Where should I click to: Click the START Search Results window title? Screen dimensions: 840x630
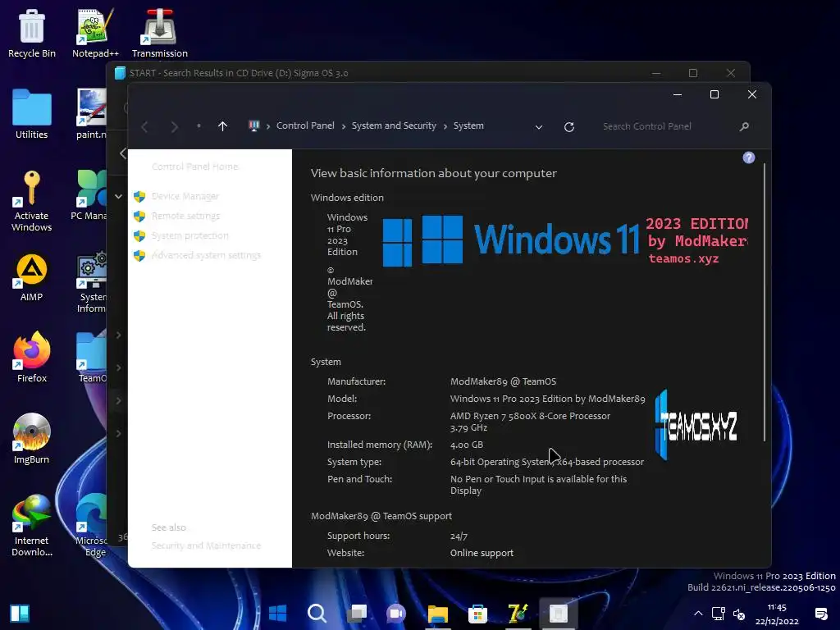coord(239,73)
